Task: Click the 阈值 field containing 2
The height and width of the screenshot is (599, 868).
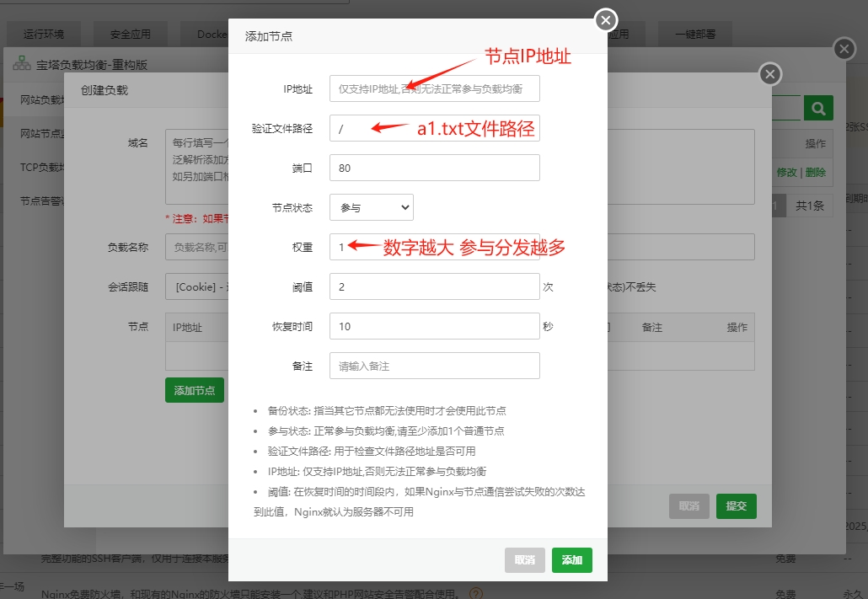Action: 435,286
